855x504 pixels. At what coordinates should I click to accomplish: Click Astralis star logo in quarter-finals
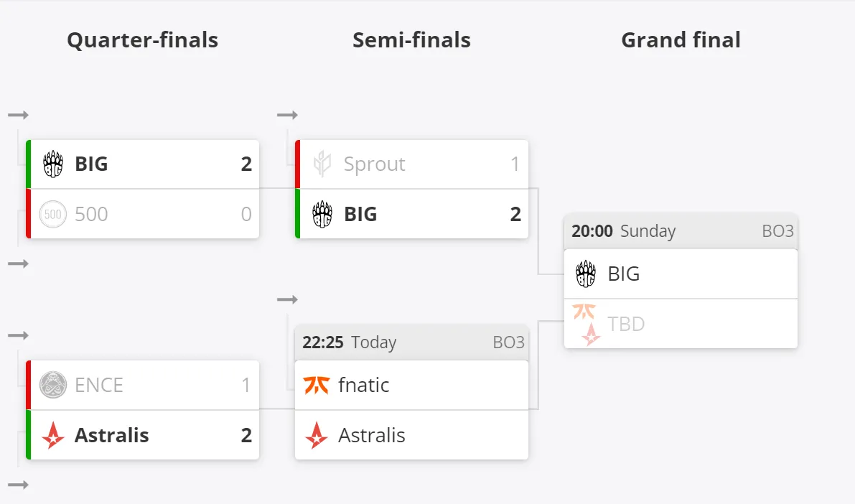coord(53,435)
